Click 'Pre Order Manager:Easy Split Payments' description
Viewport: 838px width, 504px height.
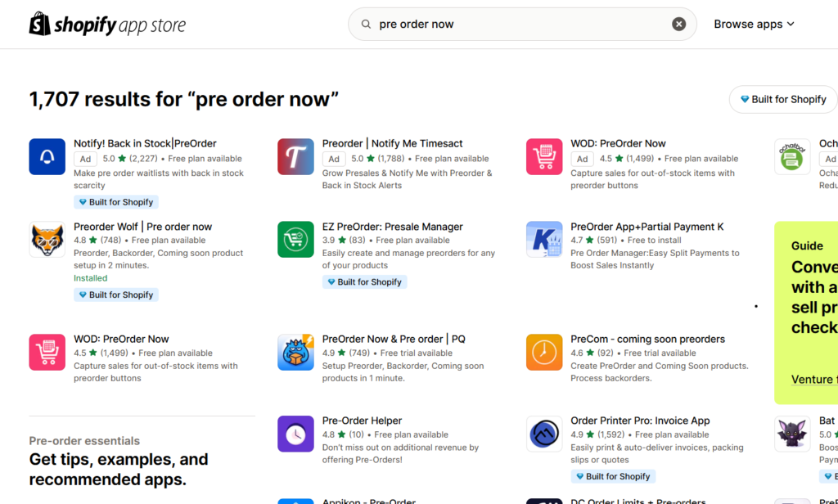655,259
